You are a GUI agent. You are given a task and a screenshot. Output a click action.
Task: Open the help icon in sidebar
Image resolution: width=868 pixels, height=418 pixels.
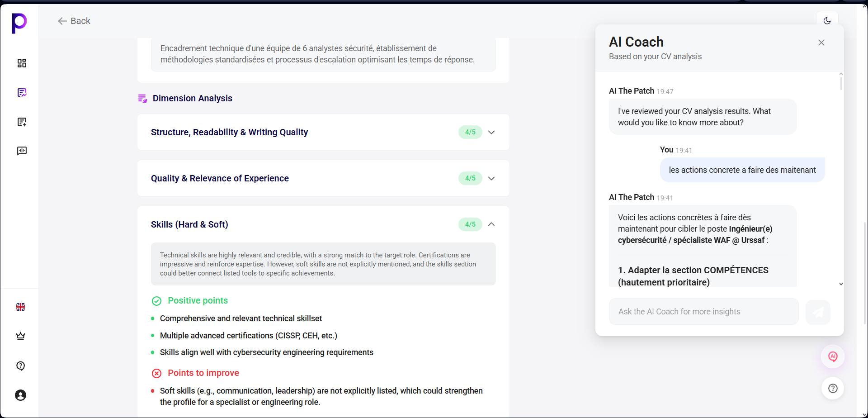tap(20, 366)
